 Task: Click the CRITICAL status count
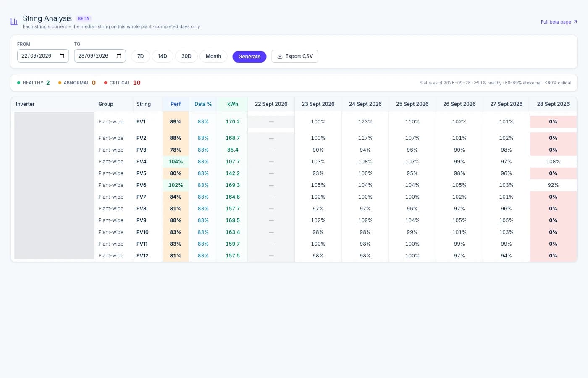[x=122, y=83]
